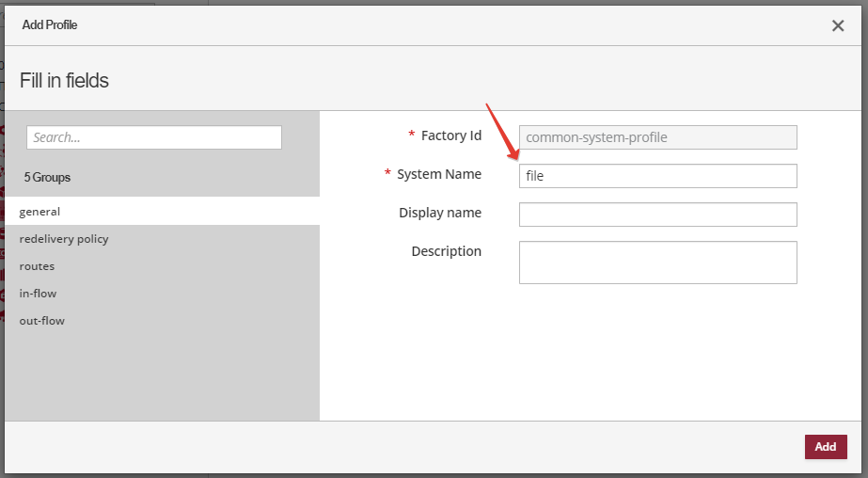Click the Display name text box

pyautogui.click(x=657, y=215)
